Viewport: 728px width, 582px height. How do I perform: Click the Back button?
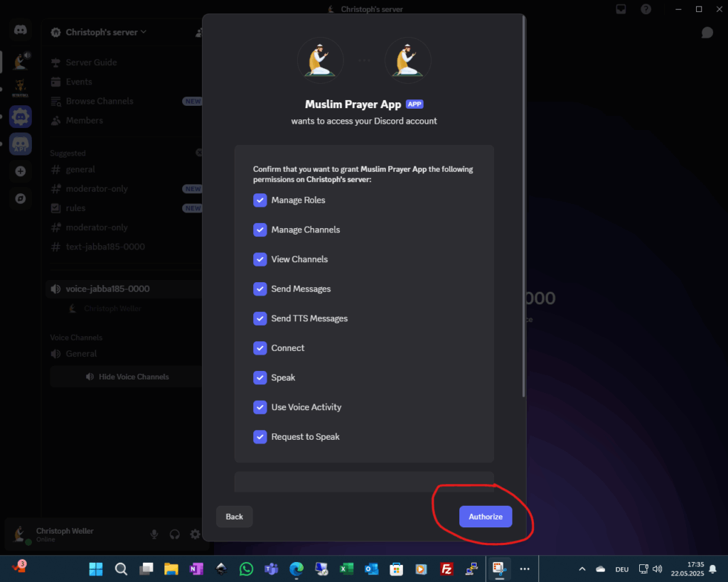(x=234, y=517)
